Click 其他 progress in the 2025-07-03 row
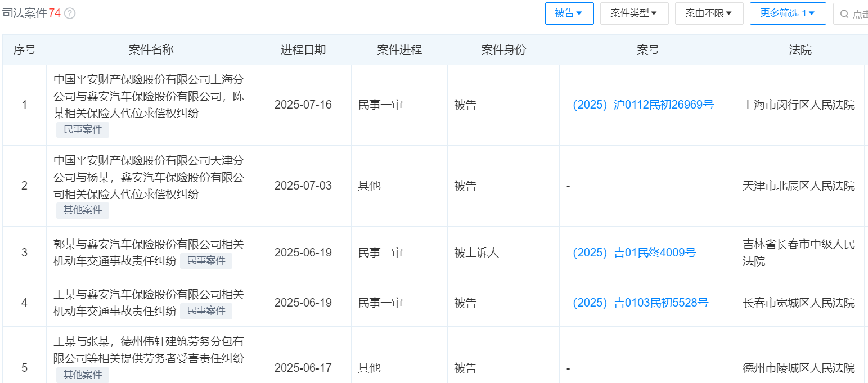This screenshot has width=868, height=383. click(x=370, y=186)
